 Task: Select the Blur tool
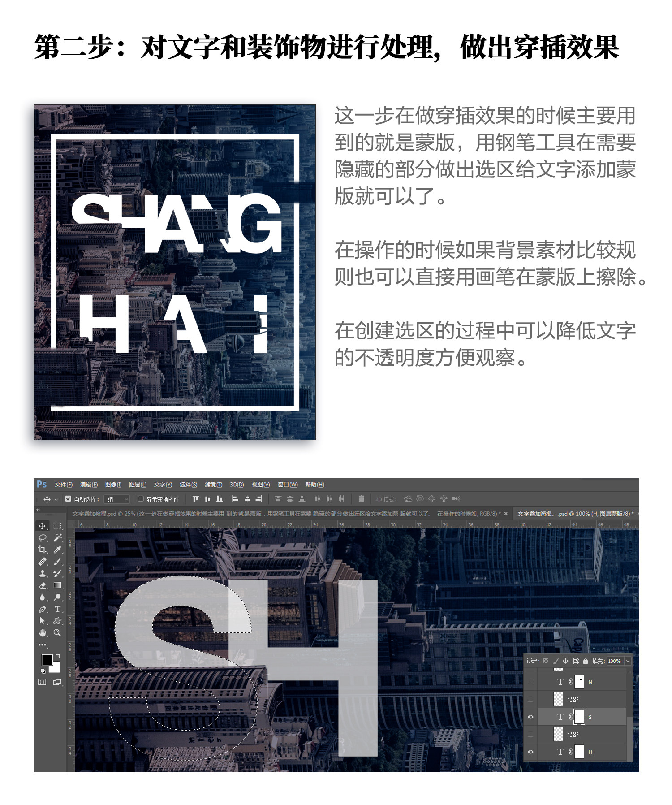(42, 597)
